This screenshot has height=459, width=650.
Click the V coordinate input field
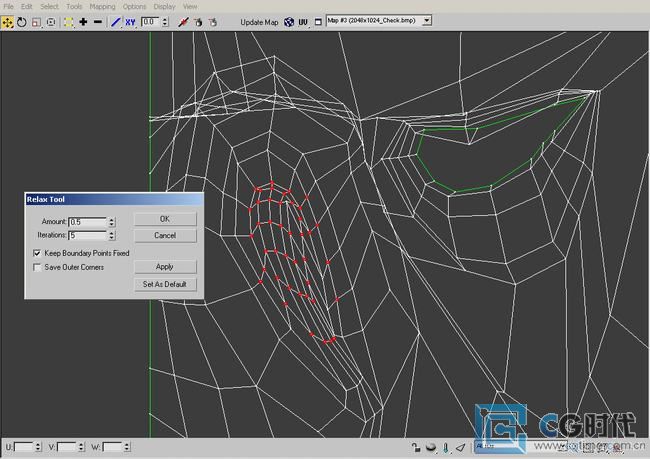point(67,447)
